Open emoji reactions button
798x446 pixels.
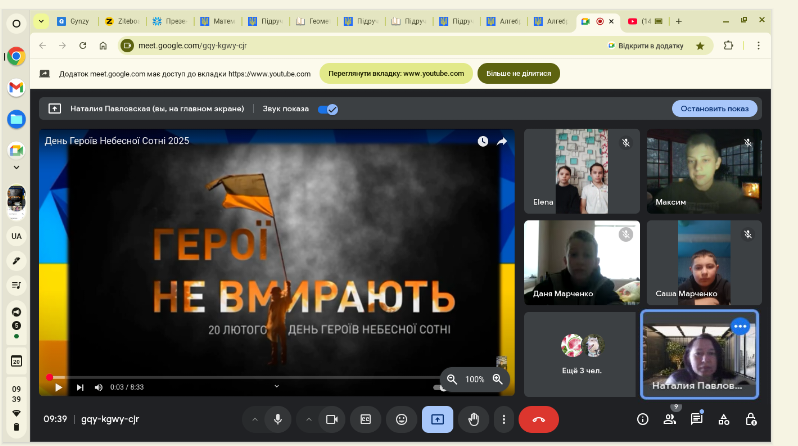[402, 419]
